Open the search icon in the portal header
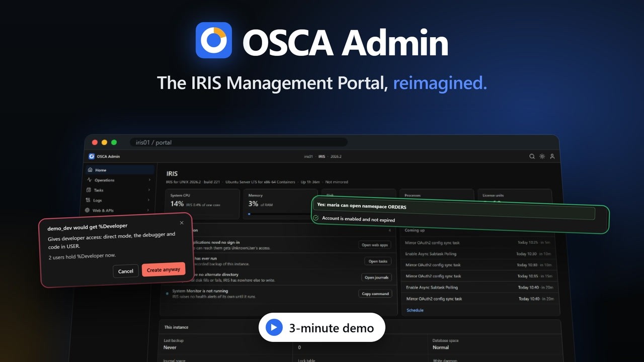 pyautogui.click(x=532, y=156)
